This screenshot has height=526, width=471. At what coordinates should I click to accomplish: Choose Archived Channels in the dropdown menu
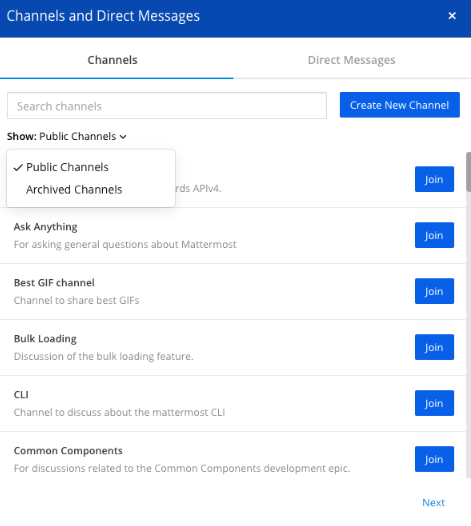91,190
